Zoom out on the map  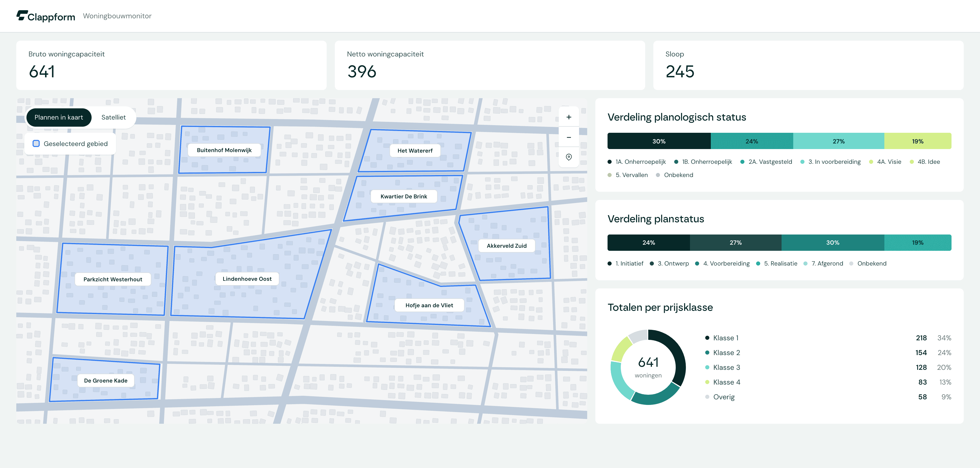coord(569,137)
